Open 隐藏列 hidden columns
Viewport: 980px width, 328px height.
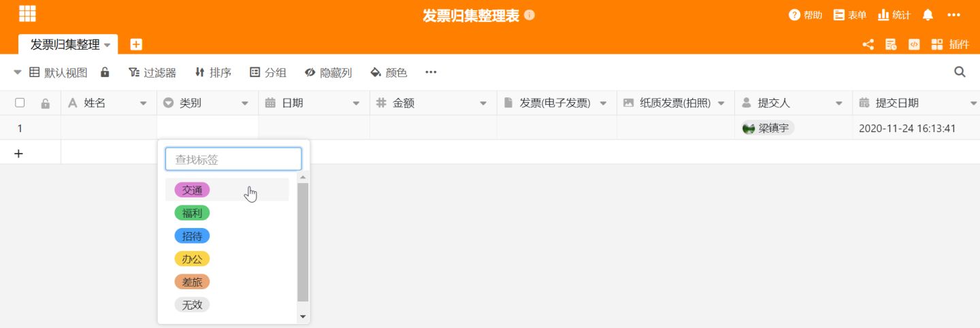(x=328, y=72)
